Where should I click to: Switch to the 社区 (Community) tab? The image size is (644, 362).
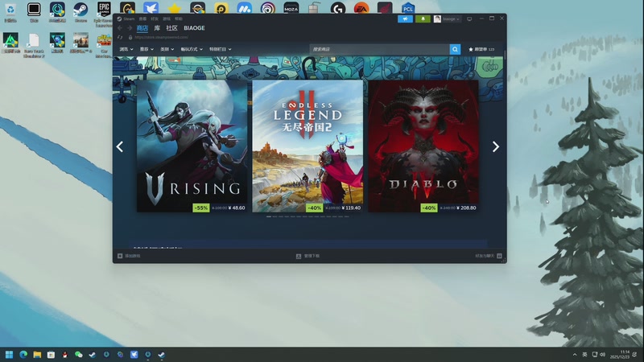(171, 28)
